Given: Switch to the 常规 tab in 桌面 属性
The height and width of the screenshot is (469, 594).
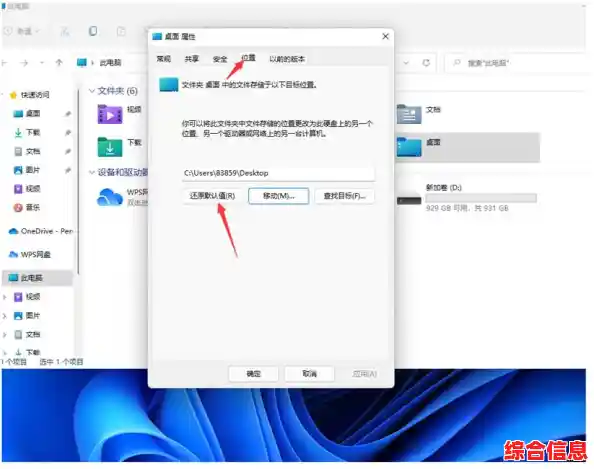Looking at the screenshot, I should [x=164, y=59].
